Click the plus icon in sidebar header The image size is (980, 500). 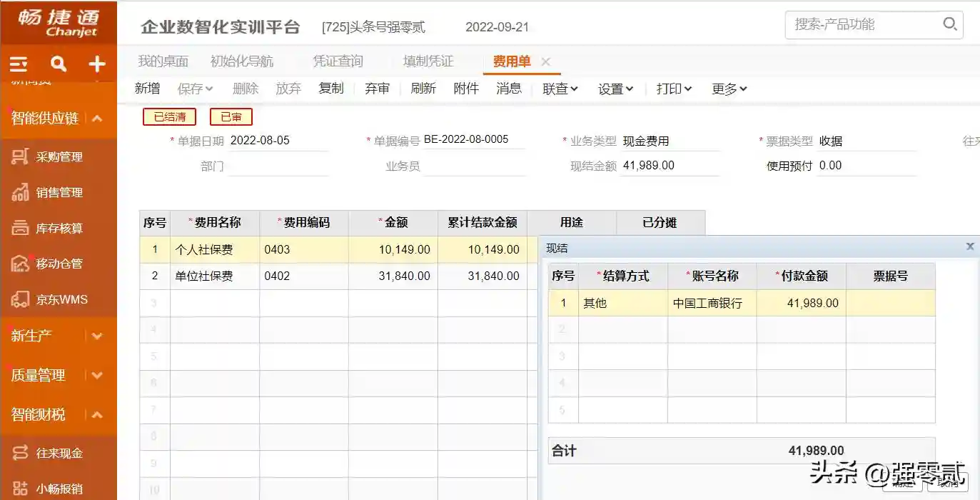click(97, 64)
